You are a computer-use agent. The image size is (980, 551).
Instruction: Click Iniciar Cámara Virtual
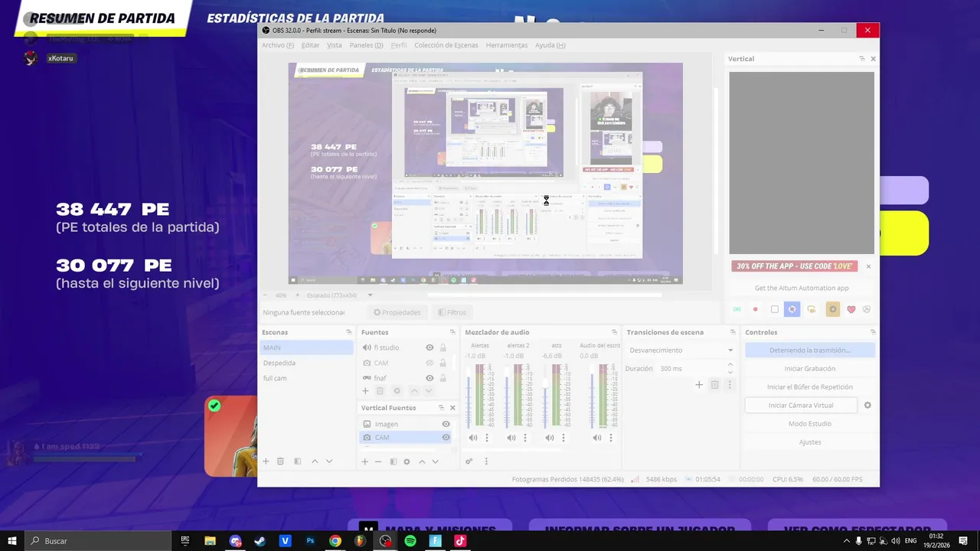point(801,405)
